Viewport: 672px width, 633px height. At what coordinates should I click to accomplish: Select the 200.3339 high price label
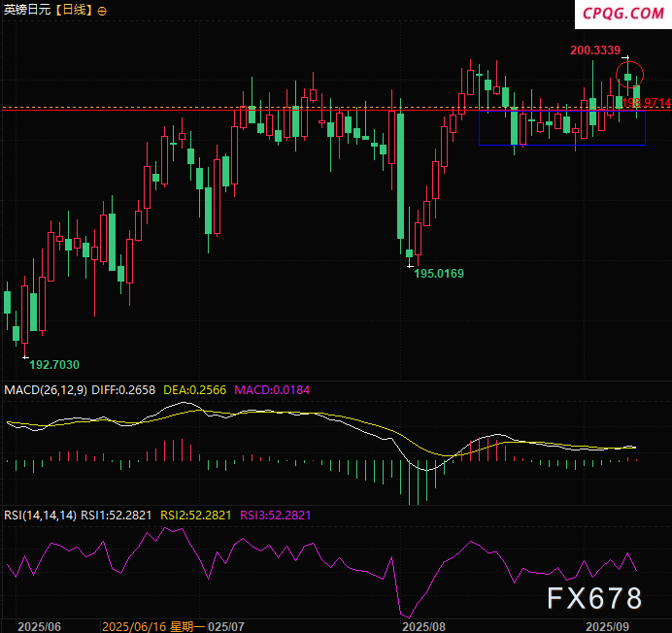pyautogui.click(x=596, y=50)
